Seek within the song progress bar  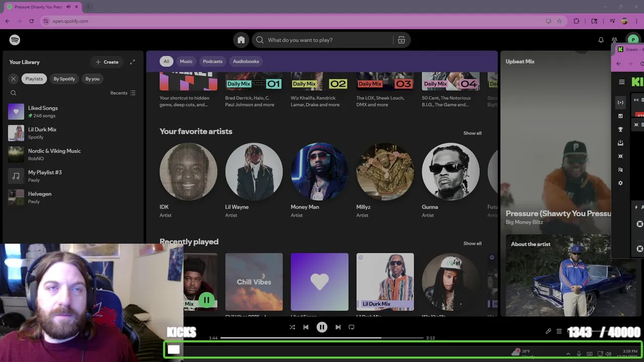(322, 338)
